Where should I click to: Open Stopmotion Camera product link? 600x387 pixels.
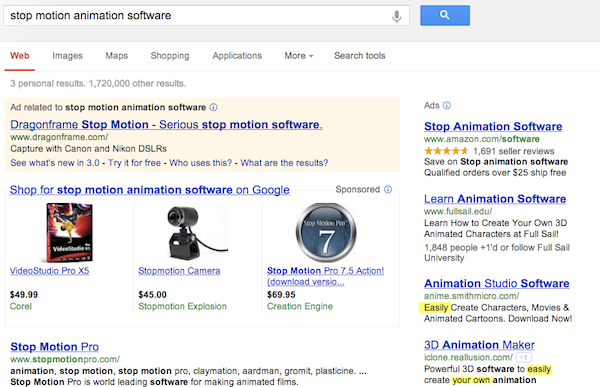pos(179,271)
